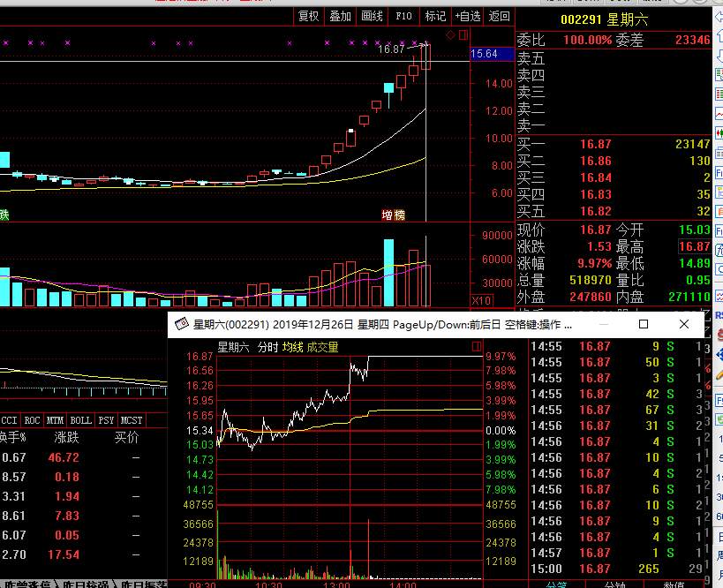Select the 14:57 tick row

pos(616,553)
